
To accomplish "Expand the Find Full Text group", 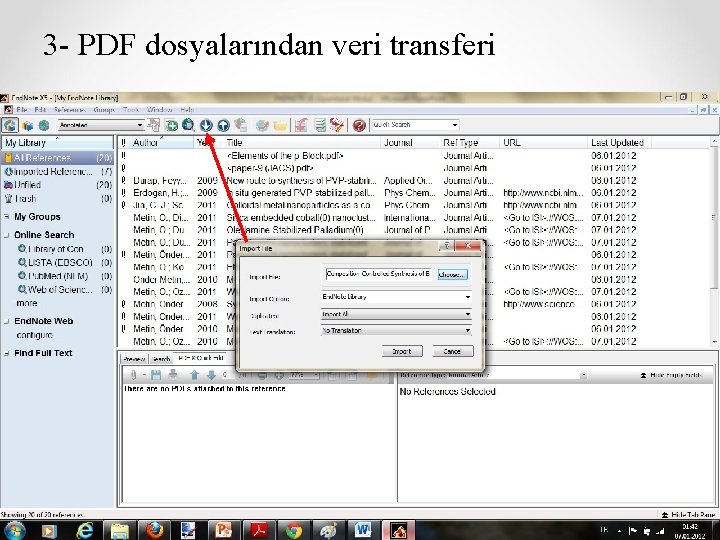I will (7, 353).
